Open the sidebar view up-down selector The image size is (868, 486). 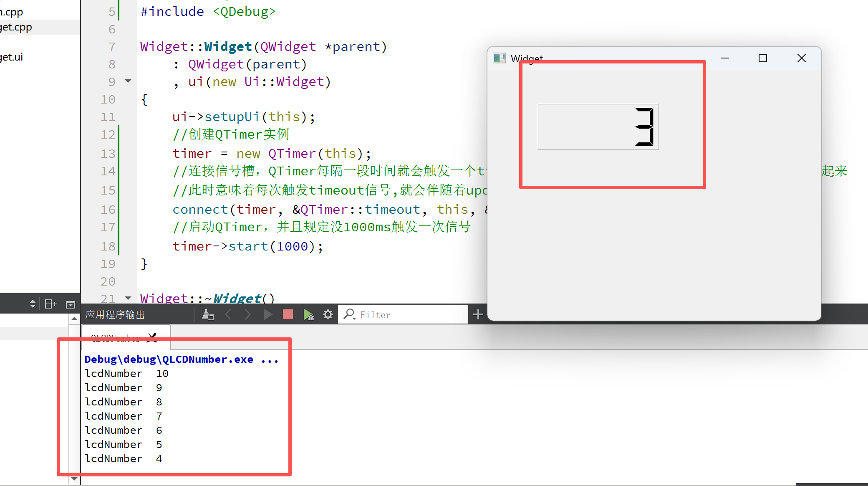[x=33, y=304]
